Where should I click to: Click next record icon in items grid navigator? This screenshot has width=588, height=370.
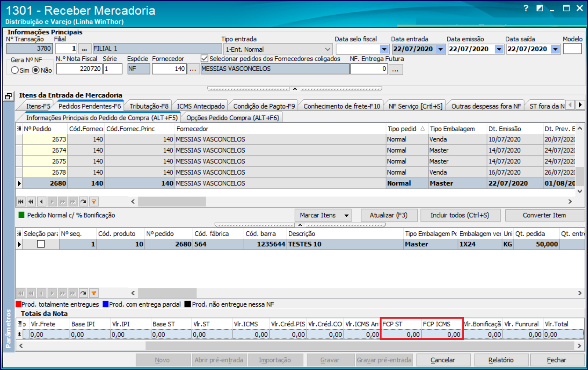[x=52, y=293]
